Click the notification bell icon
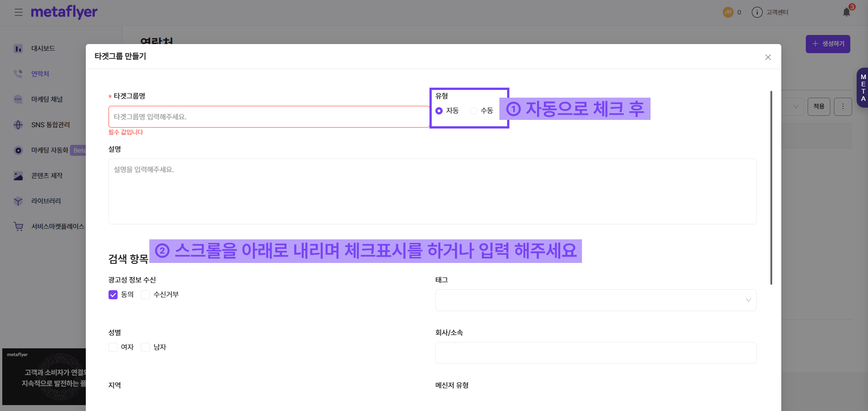This screenshot has width=868, height=411. 846,12
